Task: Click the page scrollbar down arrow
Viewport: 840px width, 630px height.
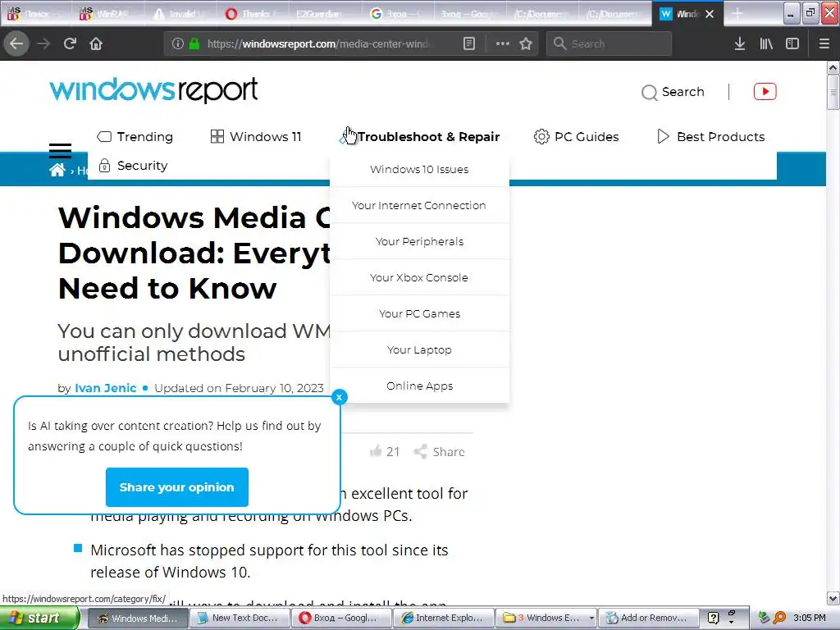Action: click(833, 598)
